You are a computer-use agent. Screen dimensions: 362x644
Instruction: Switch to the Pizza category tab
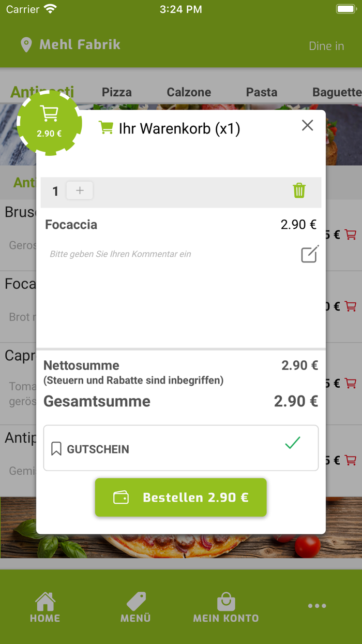(116, 92)
